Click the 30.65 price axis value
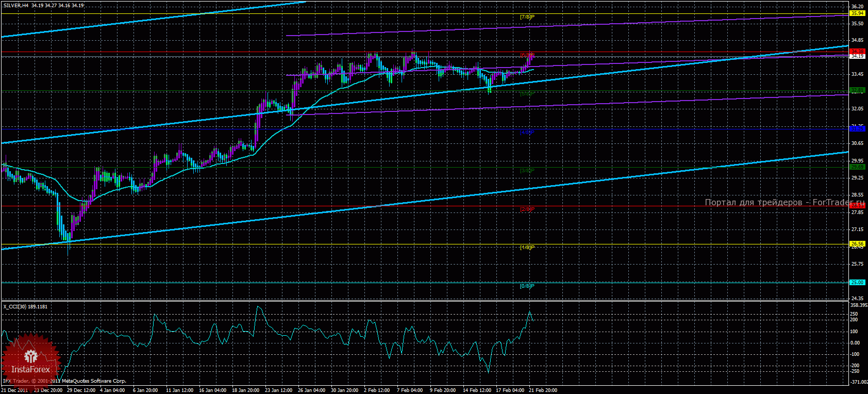 pyautogui.click(x=857, y=143)
